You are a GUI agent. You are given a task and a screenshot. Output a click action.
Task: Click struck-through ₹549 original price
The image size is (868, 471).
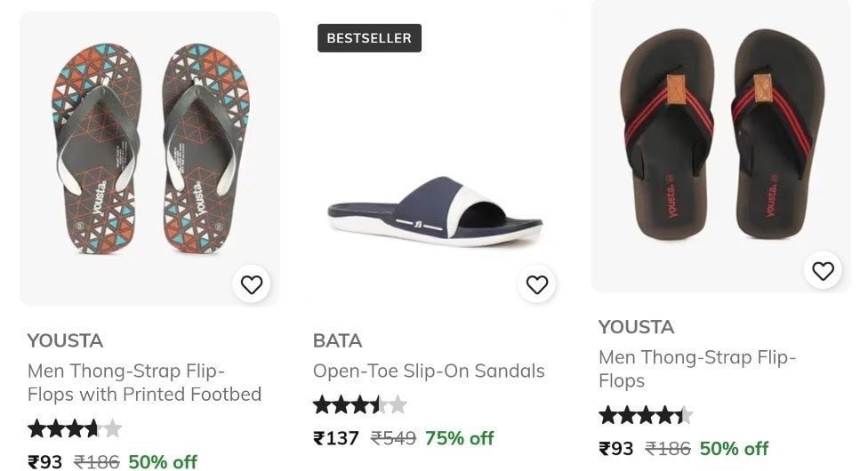pyautogui.click(x=393, y=438)
